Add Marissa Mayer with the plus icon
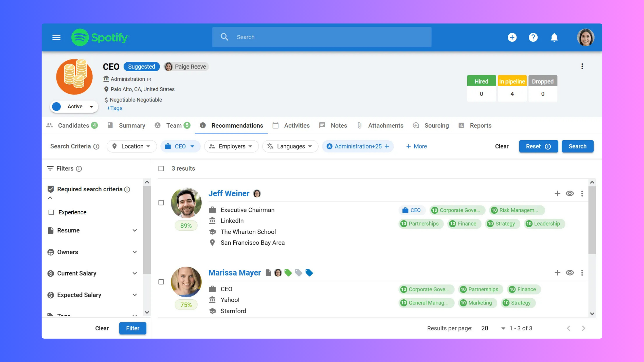The width and height of the screenshot is (644, 362). [557, 273]
